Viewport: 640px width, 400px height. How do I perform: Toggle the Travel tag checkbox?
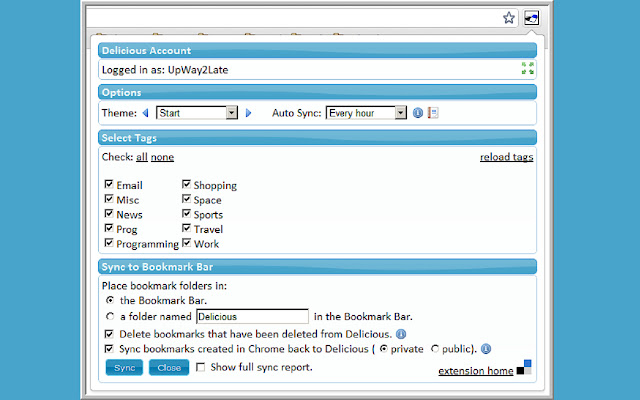(x=187, y=228)
